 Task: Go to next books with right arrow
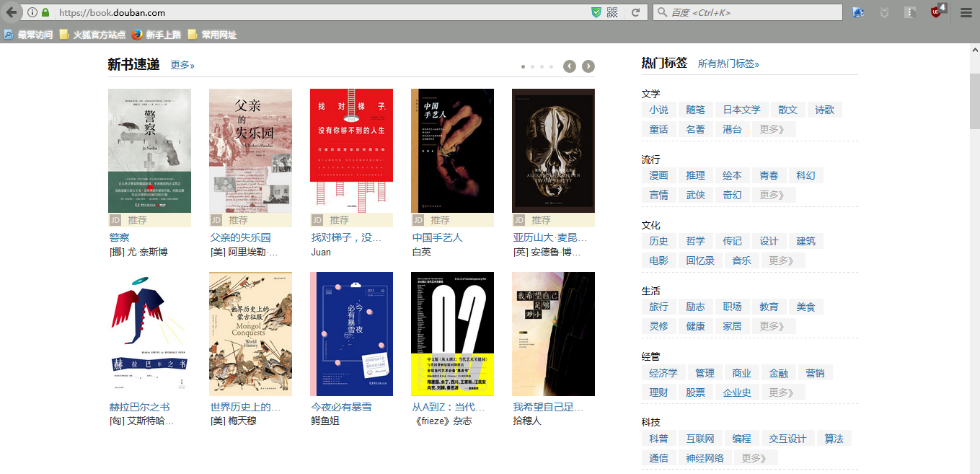(588, 66)
